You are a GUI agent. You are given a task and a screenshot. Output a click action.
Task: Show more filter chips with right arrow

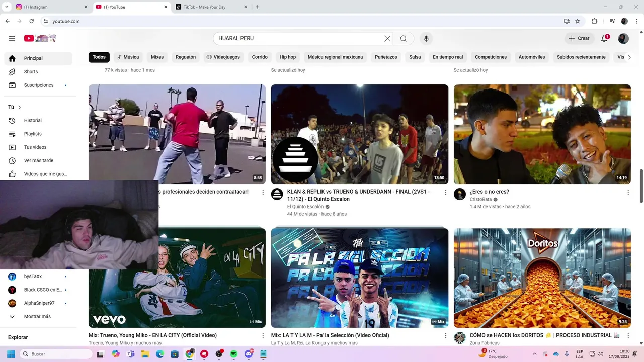click(629, 57)
